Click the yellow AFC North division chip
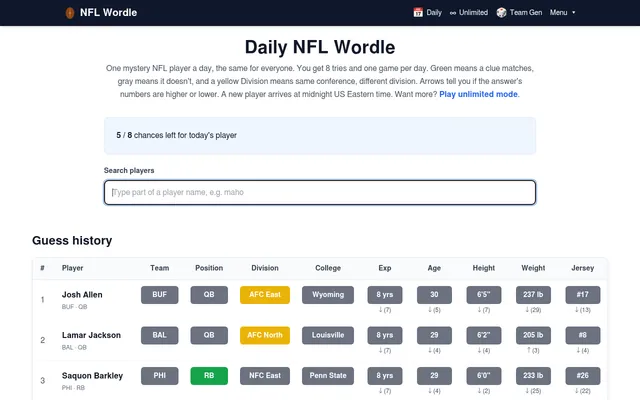640x400 pixels. coord(265,335)
